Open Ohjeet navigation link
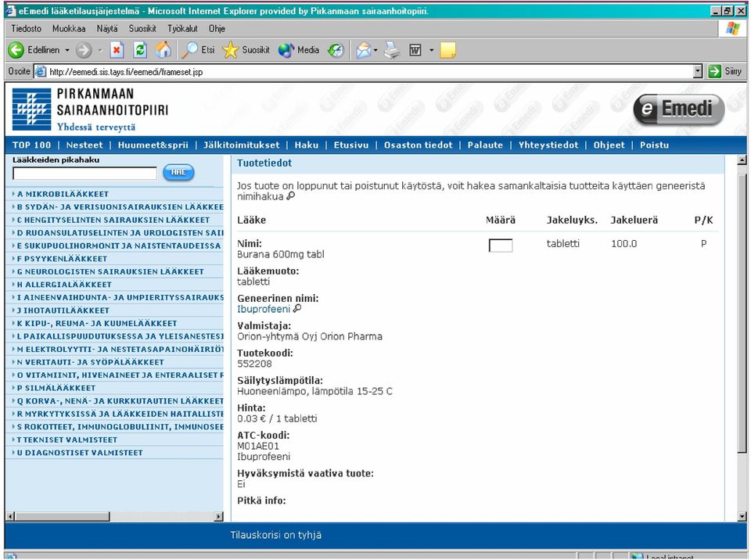 tap(609, 145)
